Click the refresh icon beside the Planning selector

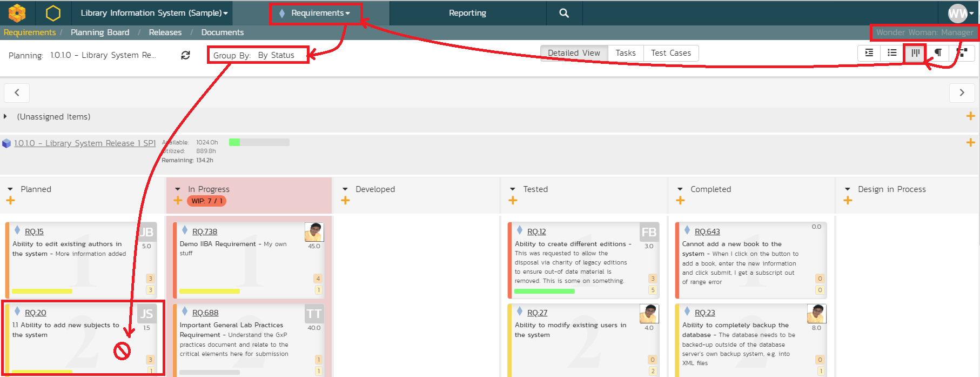point(185,55)
